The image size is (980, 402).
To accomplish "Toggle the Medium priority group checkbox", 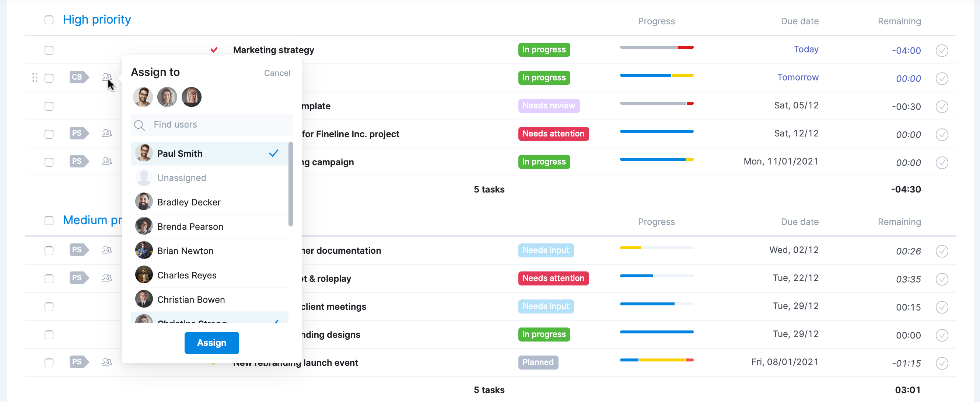I will point(49,221).
